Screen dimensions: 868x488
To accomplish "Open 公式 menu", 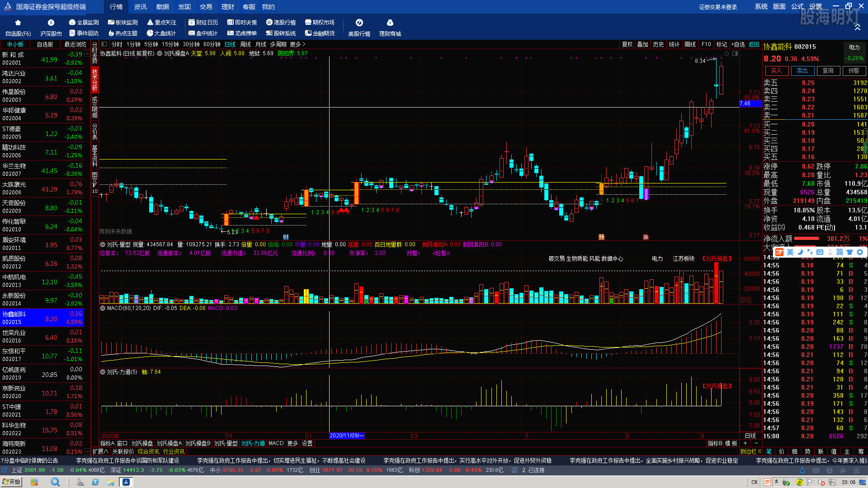I will [797, 6].
